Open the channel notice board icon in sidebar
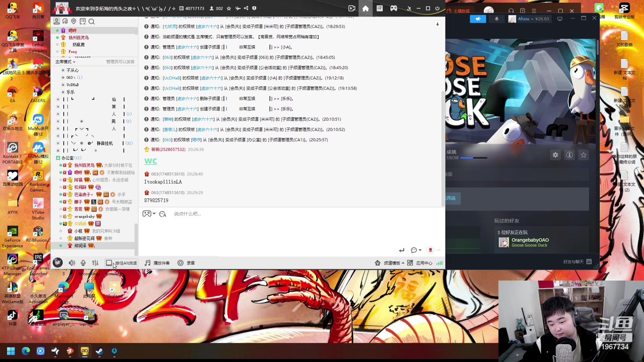Viewport: 644px width, 362px height. coord(83,21)
